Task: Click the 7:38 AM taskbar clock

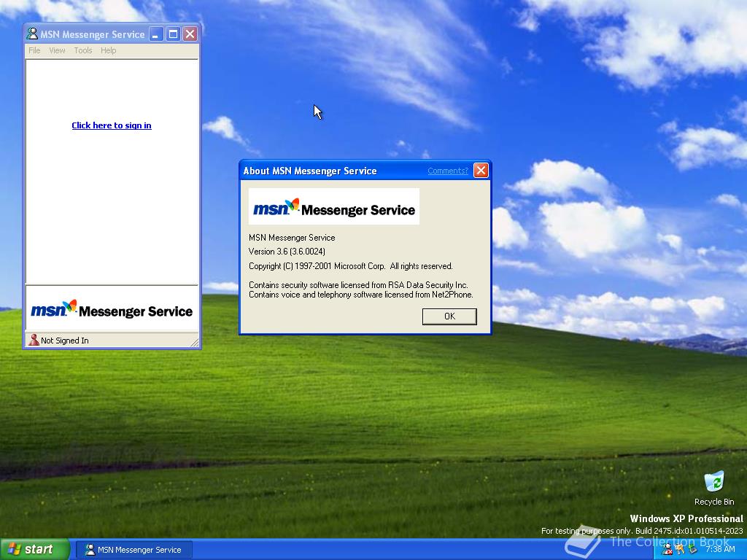Action: pyautogui.click(x=720, y=550)
